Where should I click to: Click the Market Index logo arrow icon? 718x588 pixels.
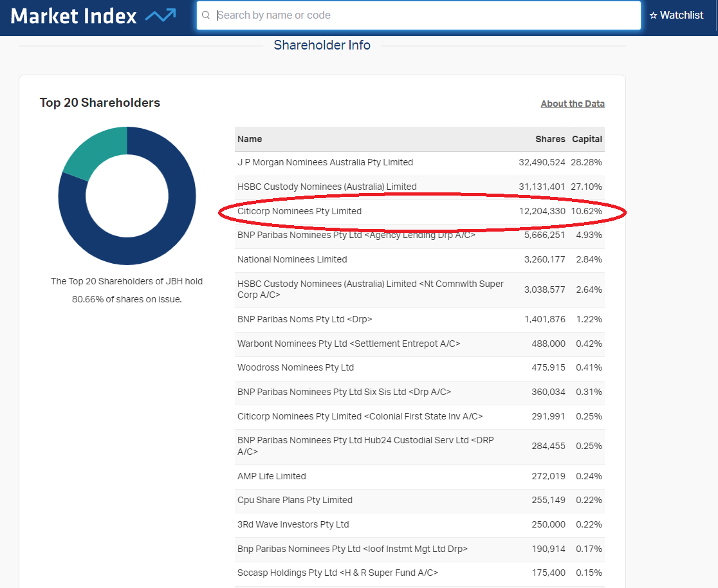[x=160, y=15]
